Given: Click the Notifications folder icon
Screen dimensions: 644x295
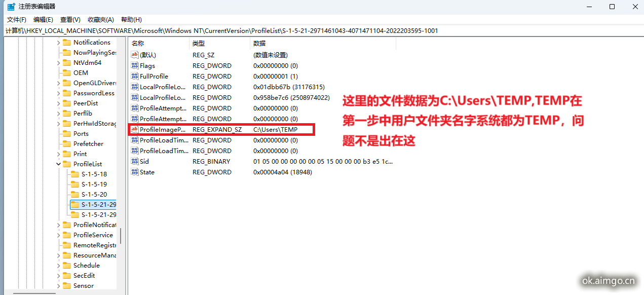Looking at the screenshot, I should [x=66, y=43].
